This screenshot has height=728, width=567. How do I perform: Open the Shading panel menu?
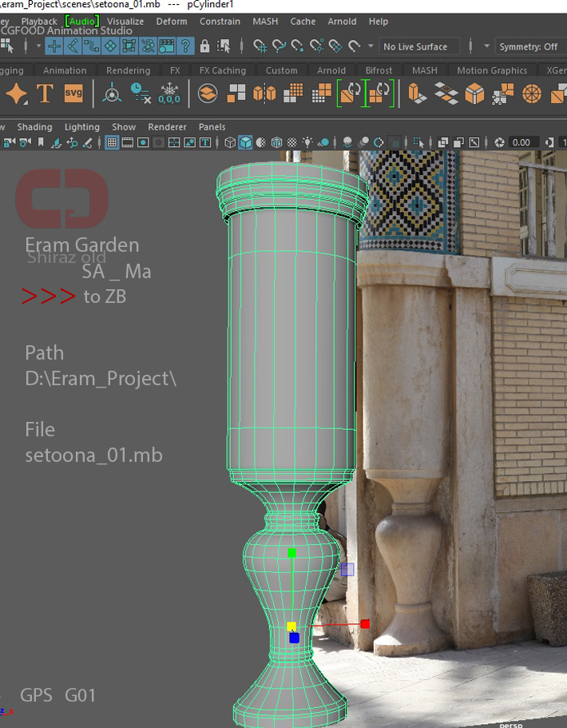pos(35,127)
